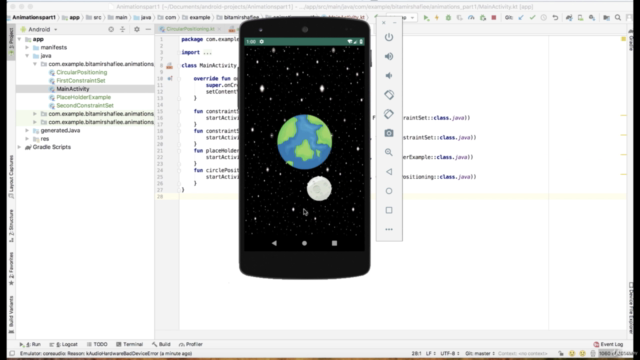
Task: Rotate the emulator left
Action: tap(389, 95)
